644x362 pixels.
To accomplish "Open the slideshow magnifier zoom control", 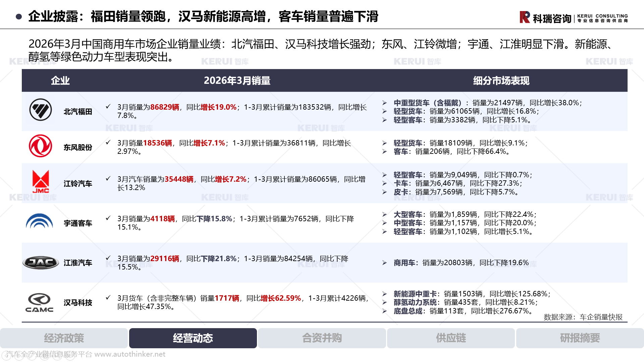I will pyautogui.click(x=57, y=356).
